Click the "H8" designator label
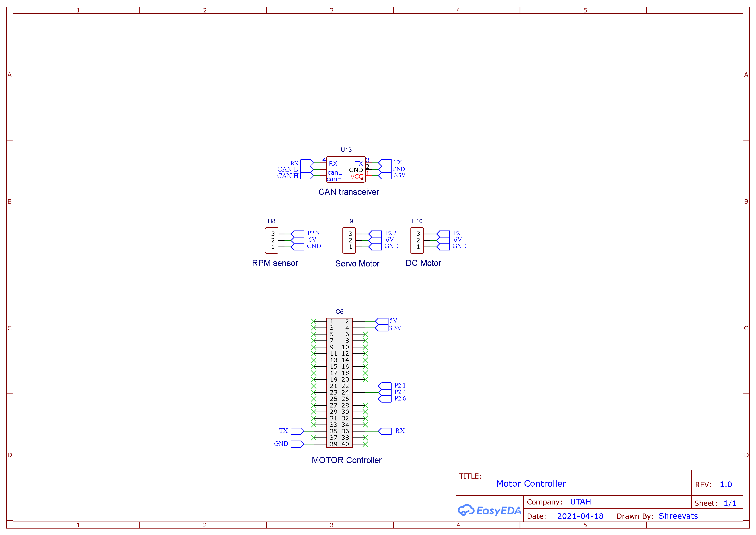Viewport: 756px width, 535px height. pyautogui.click(x=271, y=221)
